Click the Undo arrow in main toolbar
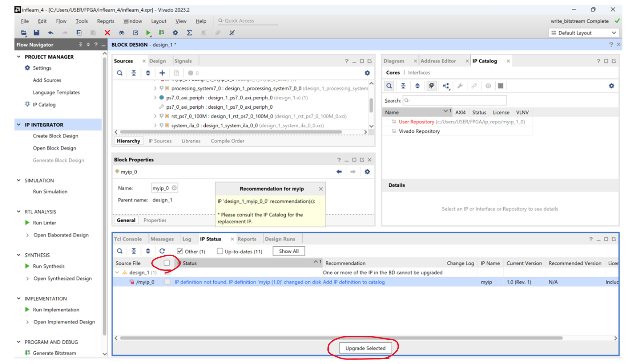 51,33
